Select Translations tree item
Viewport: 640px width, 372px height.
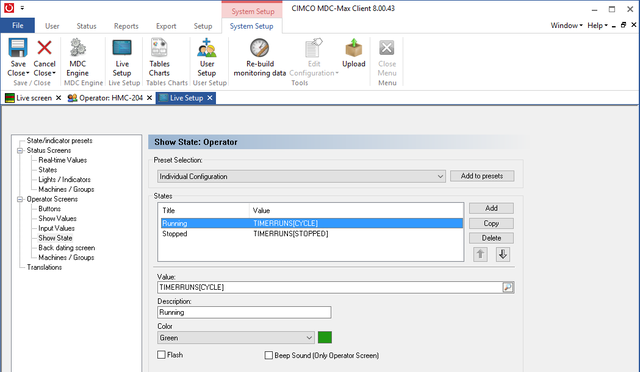click(44, 267)
